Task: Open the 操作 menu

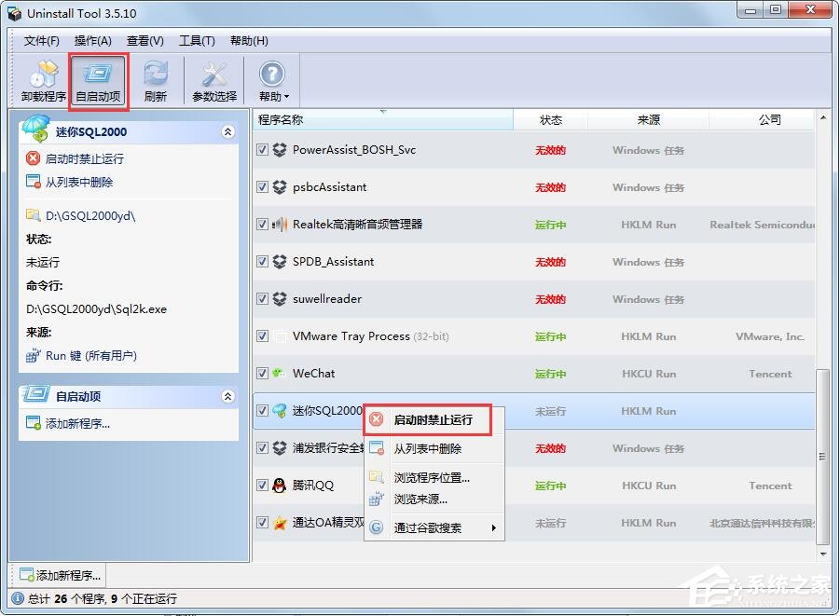Action: pos(92,41)
